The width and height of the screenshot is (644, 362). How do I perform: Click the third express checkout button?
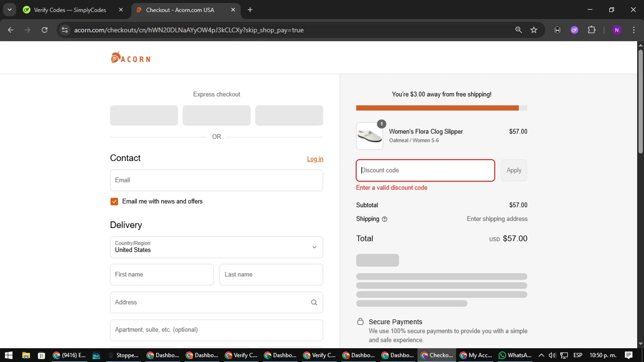point(289,116)
